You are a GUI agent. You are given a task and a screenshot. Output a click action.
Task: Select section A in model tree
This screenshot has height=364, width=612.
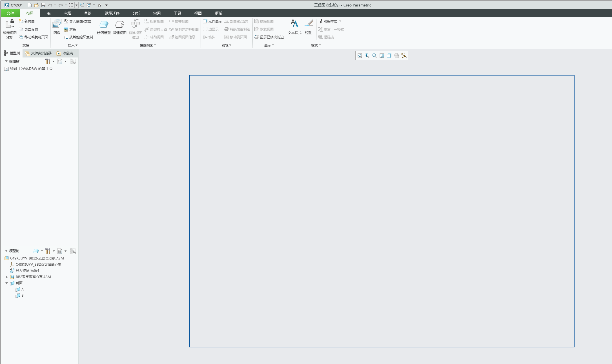22,289
